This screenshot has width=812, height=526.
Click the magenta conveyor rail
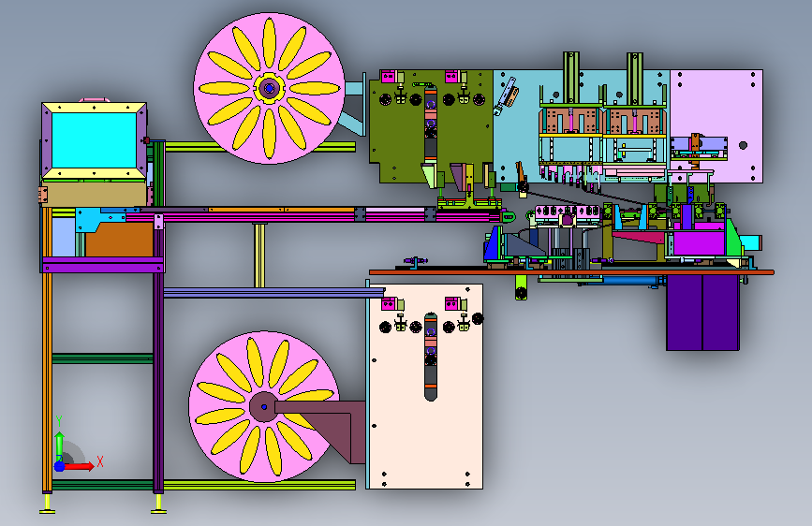click(x=311, y=217)
